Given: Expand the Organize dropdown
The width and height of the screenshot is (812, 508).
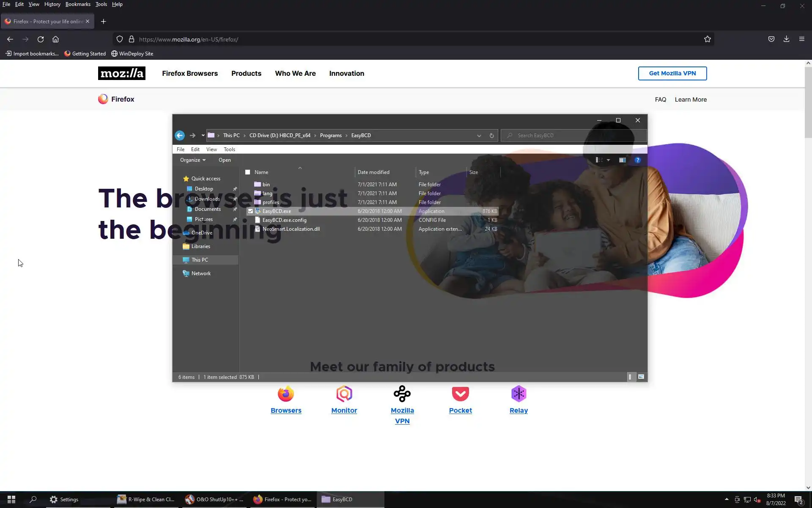Looking at the screenshot, I should coord(192,160).
